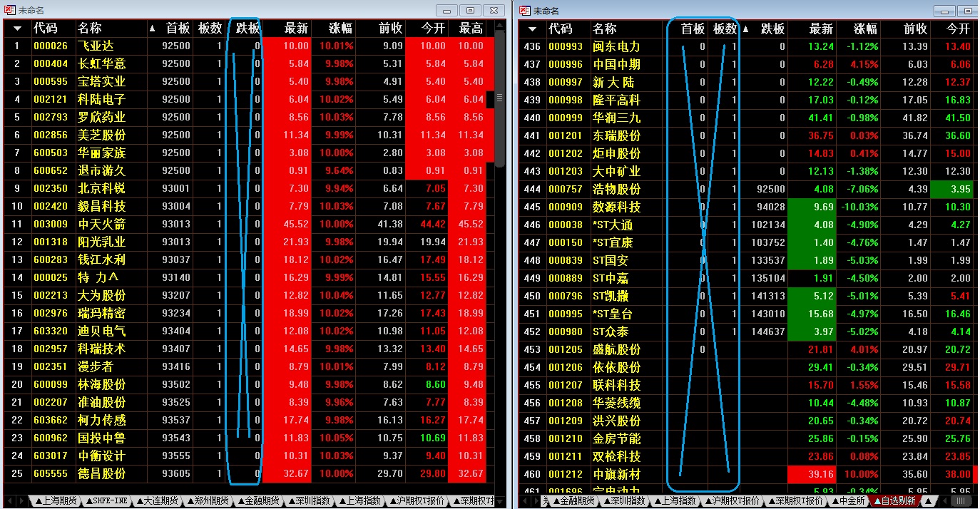
Task: Click stock code 003009 for 中天火箭
Action: coord(51,225)
